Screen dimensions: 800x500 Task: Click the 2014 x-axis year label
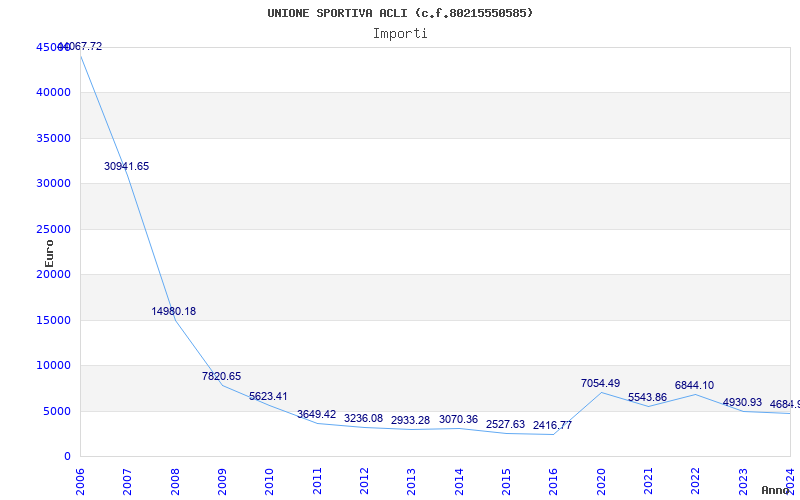(459, 481)
